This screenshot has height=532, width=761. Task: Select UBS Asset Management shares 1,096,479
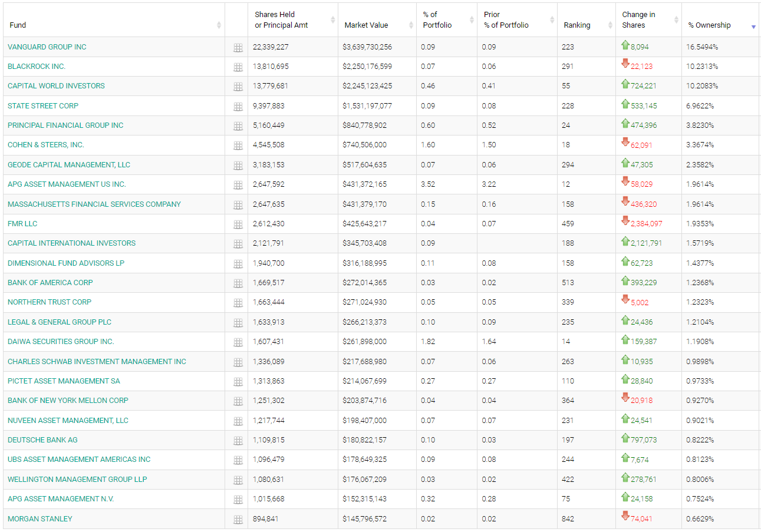tap(269, 459)
